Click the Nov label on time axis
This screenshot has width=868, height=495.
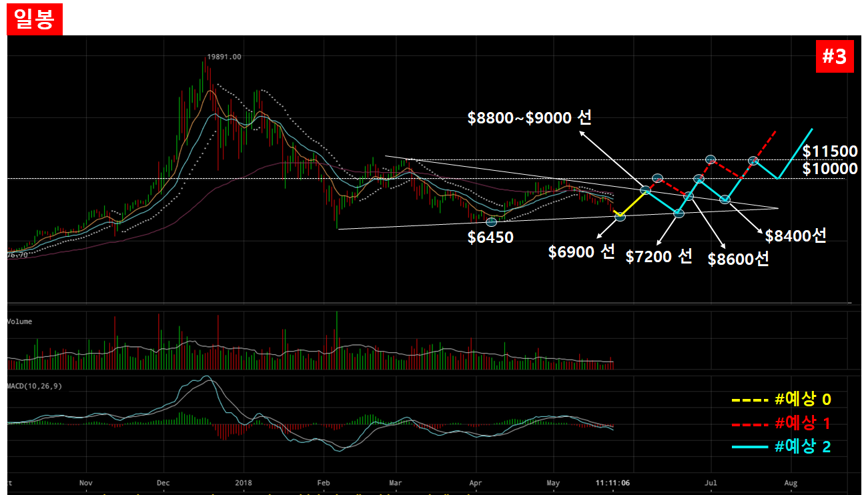[x=85, y=482]
